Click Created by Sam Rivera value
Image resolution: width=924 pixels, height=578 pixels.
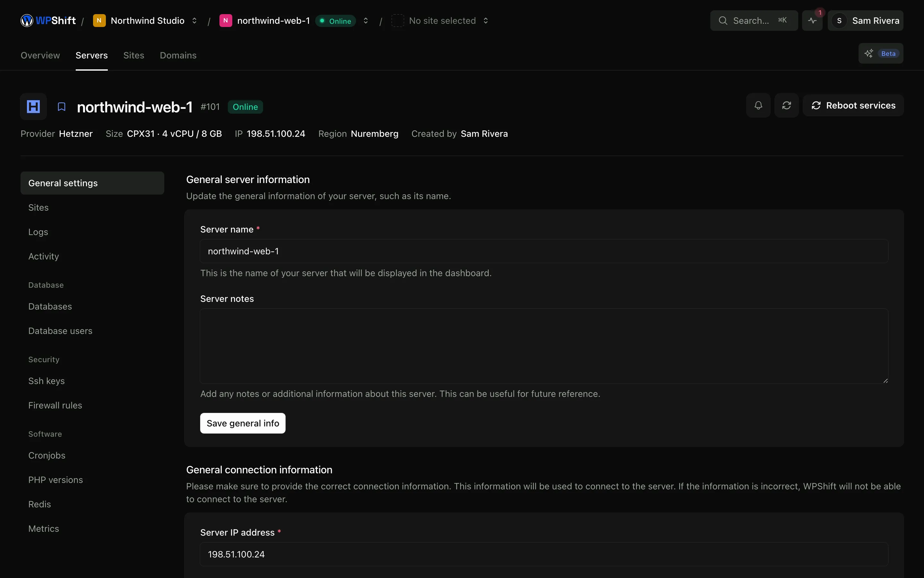(x=484, y=134)
